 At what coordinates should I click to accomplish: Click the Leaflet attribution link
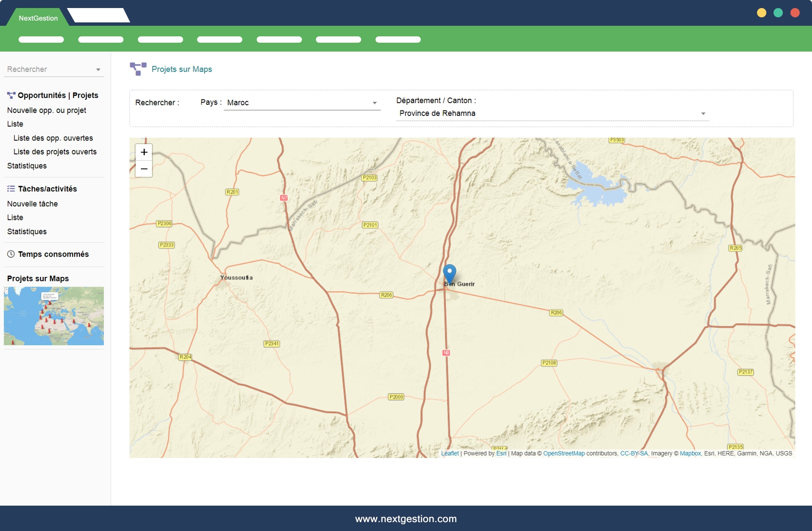click(x=450, y=453)
